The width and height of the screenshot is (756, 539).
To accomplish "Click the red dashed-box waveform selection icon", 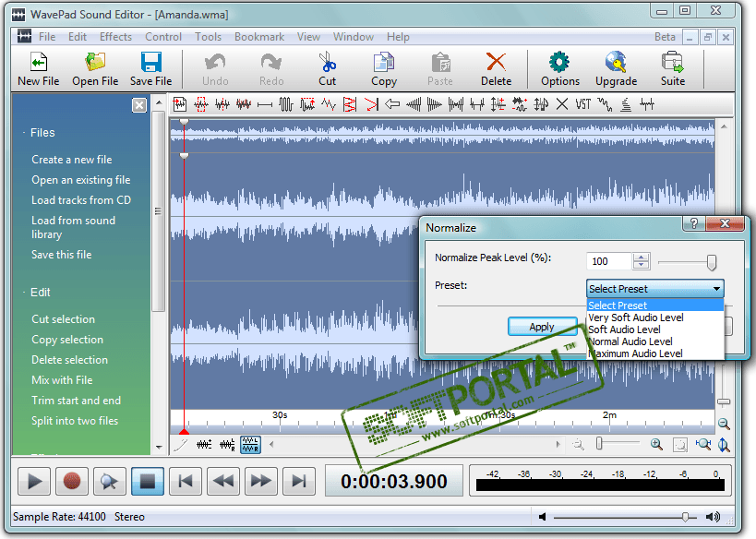I will 201,104.
